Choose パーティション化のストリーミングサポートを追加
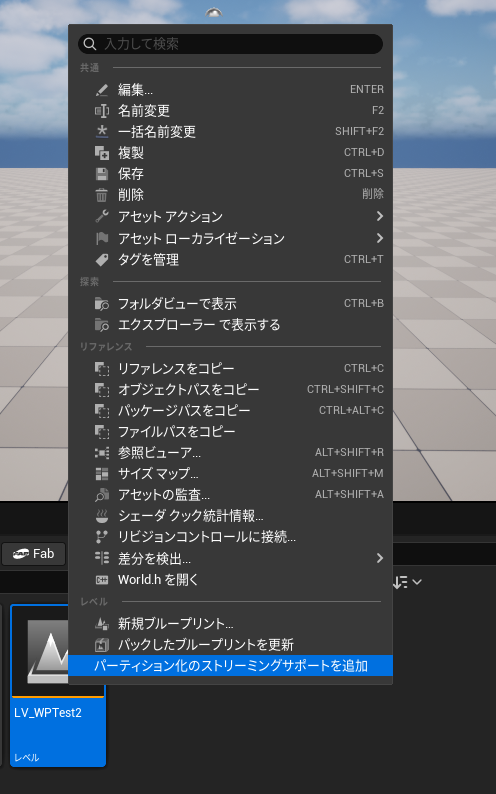 point(230,665)
